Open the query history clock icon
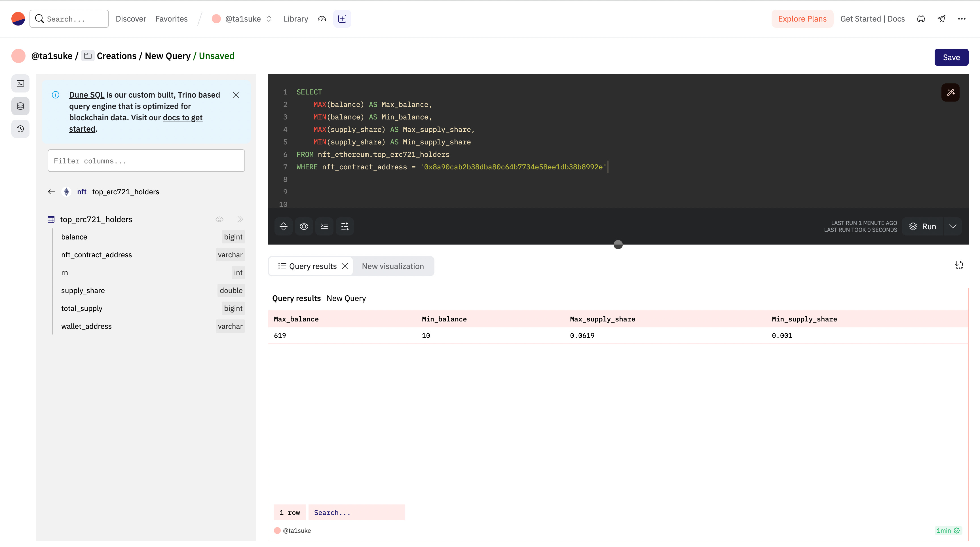The height and width of the screenshot is (547, 980). coord(20,129)
